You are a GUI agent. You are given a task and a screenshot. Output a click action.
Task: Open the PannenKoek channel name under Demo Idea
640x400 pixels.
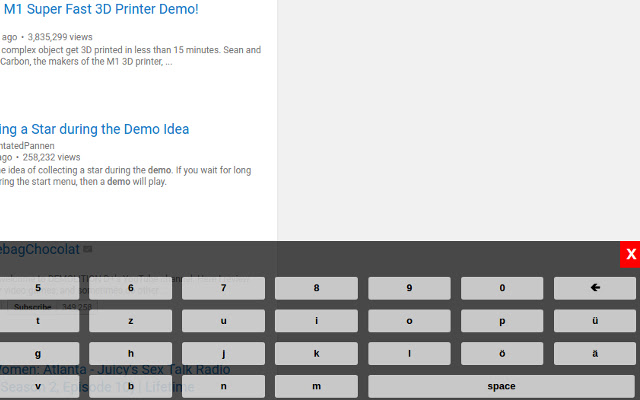point(27,146)
